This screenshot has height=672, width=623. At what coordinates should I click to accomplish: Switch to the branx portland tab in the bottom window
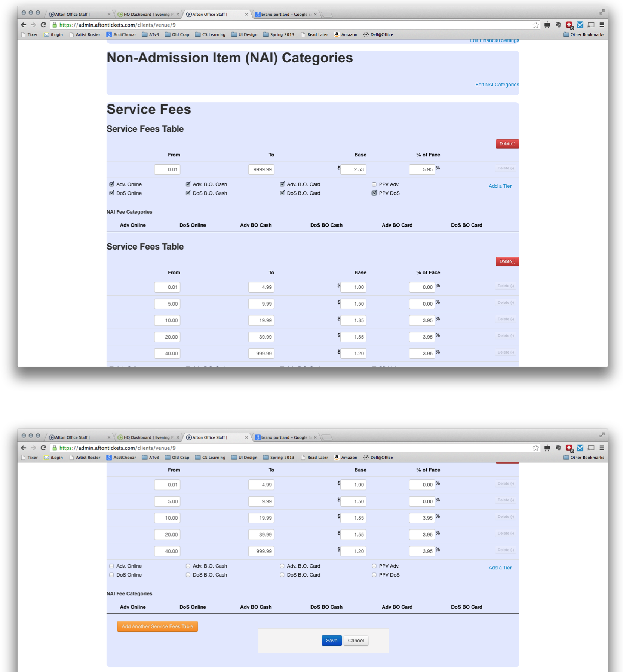286,437
